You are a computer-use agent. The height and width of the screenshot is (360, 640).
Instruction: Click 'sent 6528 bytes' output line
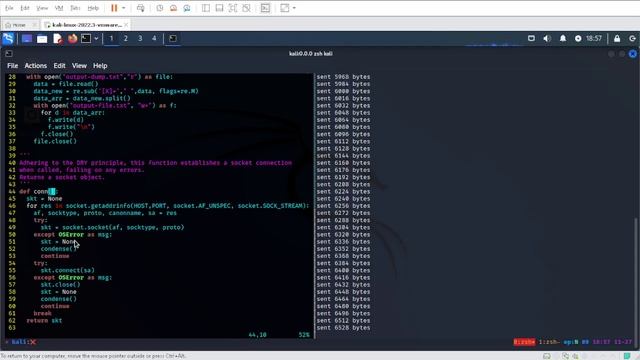coord(343,328)
